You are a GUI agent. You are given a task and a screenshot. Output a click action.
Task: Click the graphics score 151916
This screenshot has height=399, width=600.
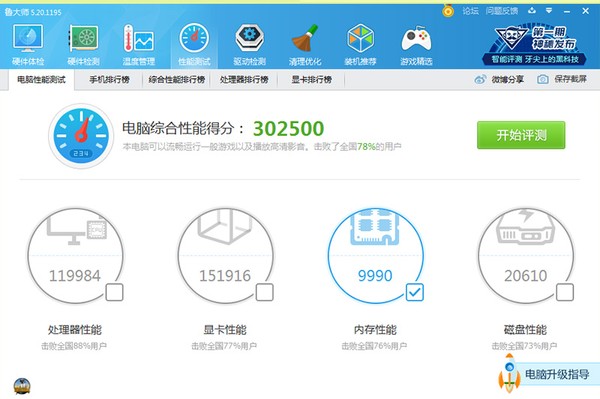tap(225, 275)
